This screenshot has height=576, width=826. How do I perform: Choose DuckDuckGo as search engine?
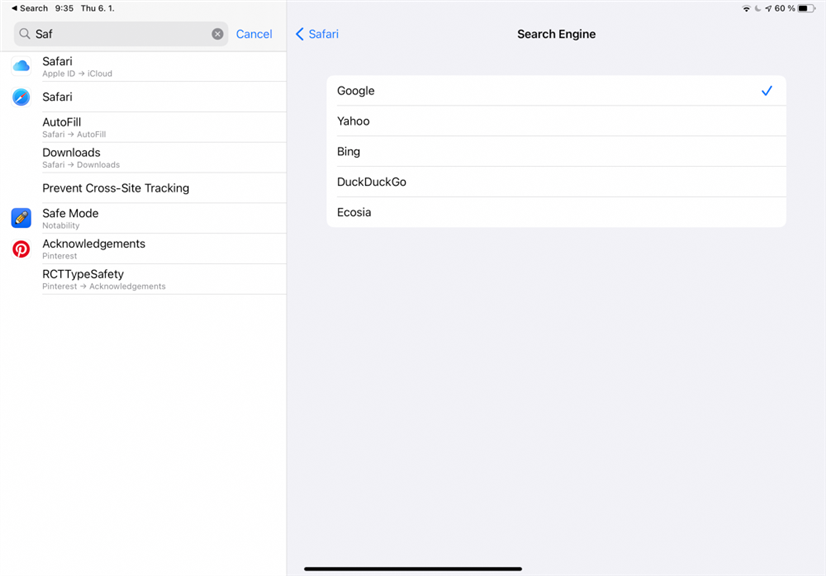pyautogui.click(x=555, y=182)
